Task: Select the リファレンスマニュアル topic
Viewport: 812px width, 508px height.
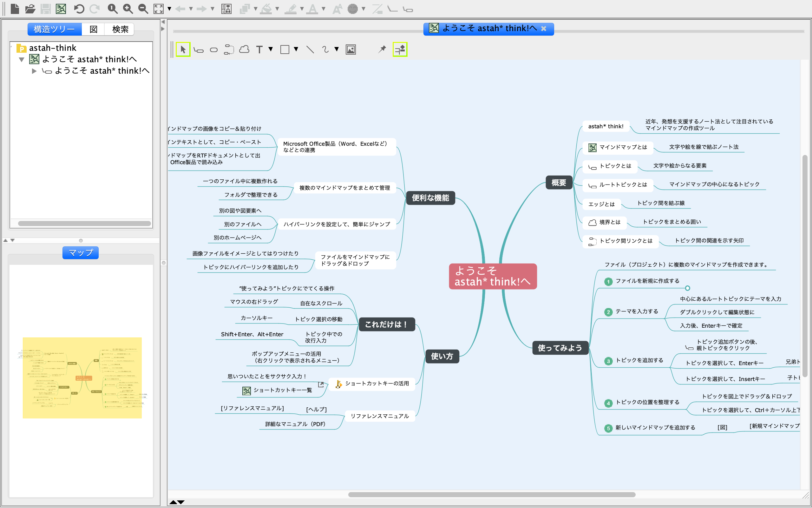Action: tap(380, 416)
